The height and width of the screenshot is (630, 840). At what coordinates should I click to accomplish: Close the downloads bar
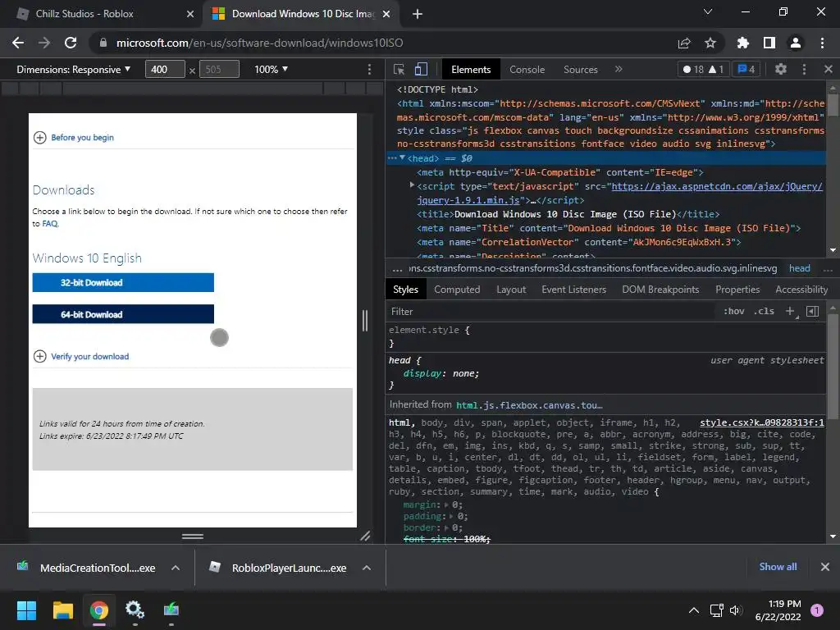point(825,567)
